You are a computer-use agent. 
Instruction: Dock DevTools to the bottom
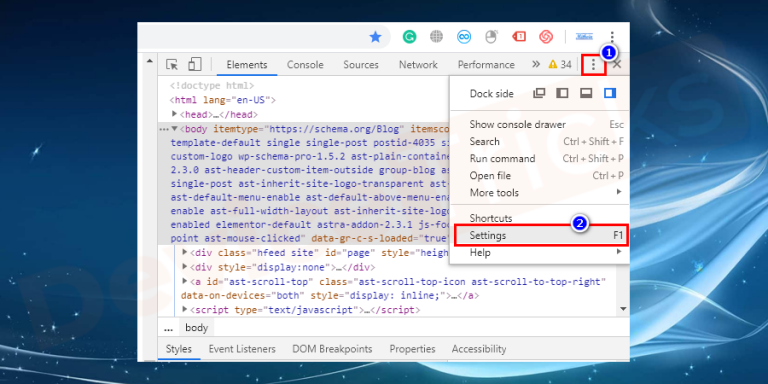click(x=586, y=93)
